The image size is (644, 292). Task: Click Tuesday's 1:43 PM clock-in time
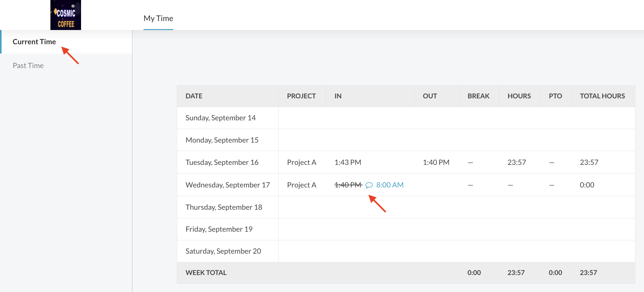pos(348,162)
